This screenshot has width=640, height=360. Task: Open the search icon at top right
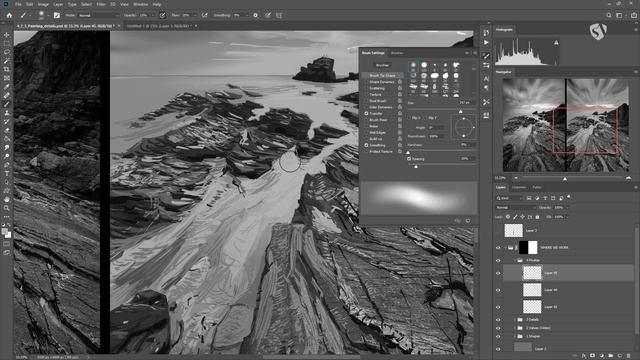coord(609,15)
